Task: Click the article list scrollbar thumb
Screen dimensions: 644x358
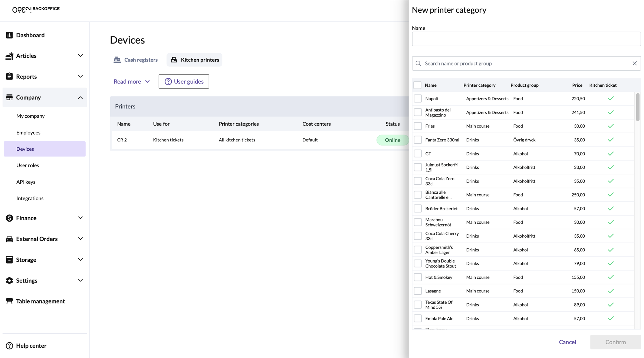Action: 637,107
